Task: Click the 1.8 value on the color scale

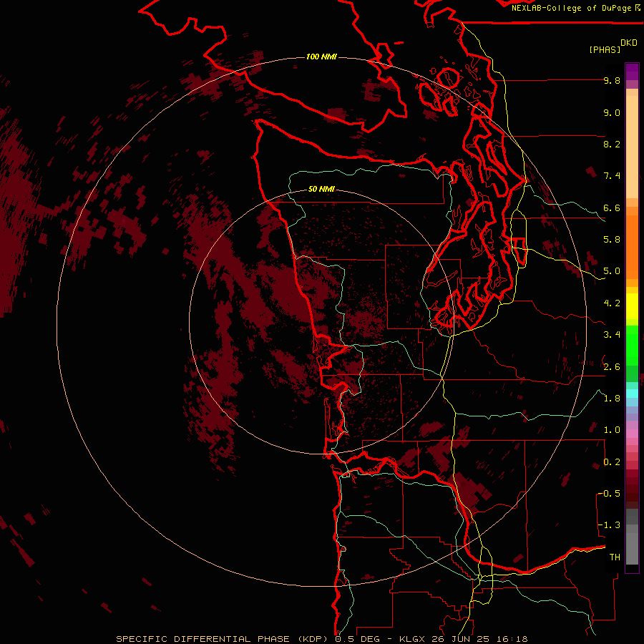Action: (612, 399)
